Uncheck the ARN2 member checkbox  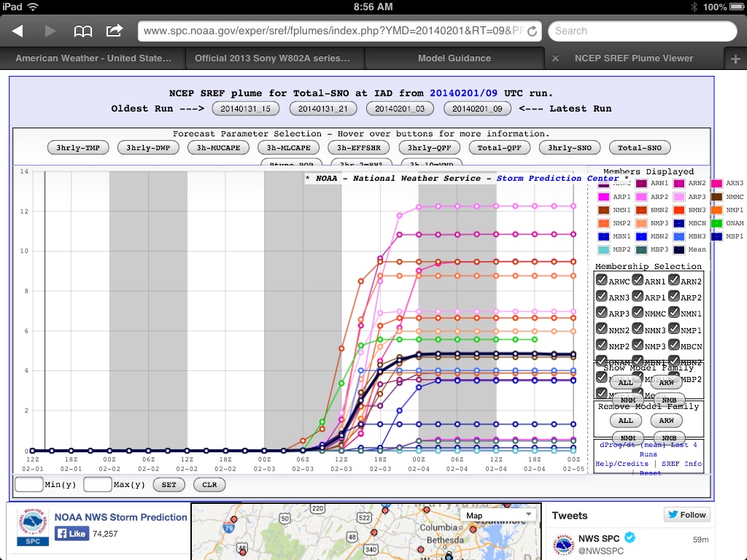[x=673, y=280]
